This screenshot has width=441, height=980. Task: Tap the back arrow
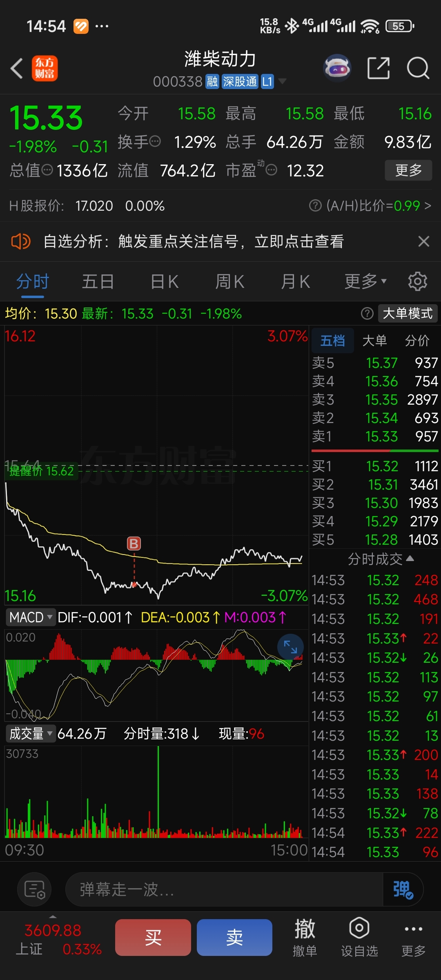click(x=17, y=68)
